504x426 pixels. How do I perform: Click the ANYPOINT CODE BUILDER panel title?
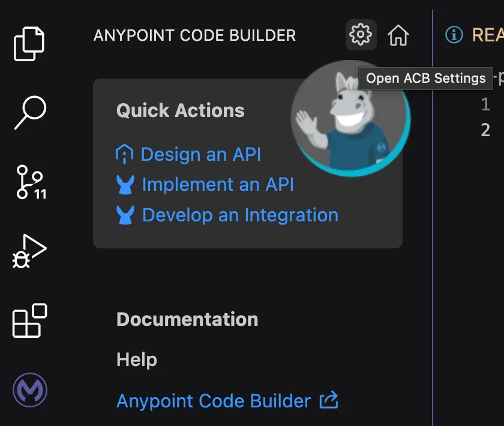click(x=194, y=35)
